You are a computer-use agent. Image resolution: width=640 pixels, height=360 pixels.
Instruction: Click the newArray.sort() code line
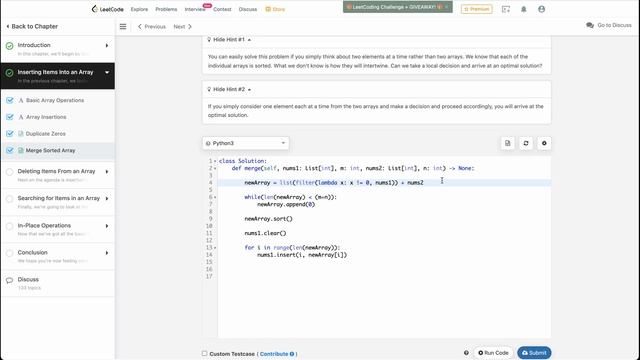coord(268,219)
